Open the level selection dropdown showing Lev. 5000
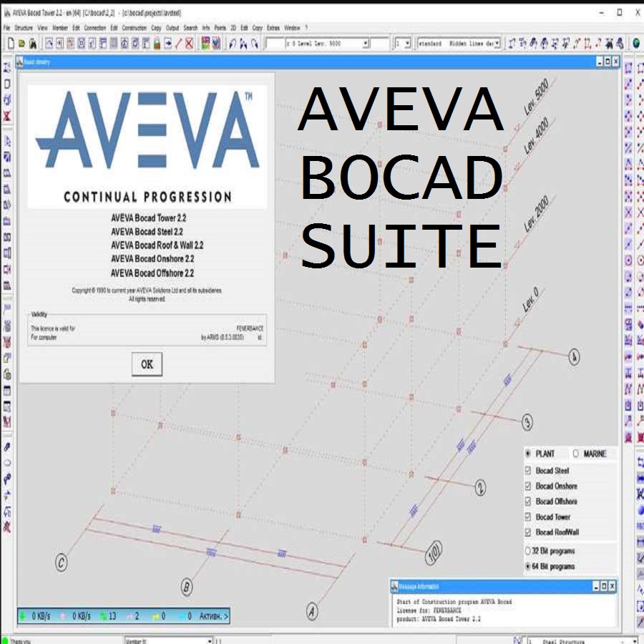This screenshot has height=644, width=644. [x=365, y=44]
